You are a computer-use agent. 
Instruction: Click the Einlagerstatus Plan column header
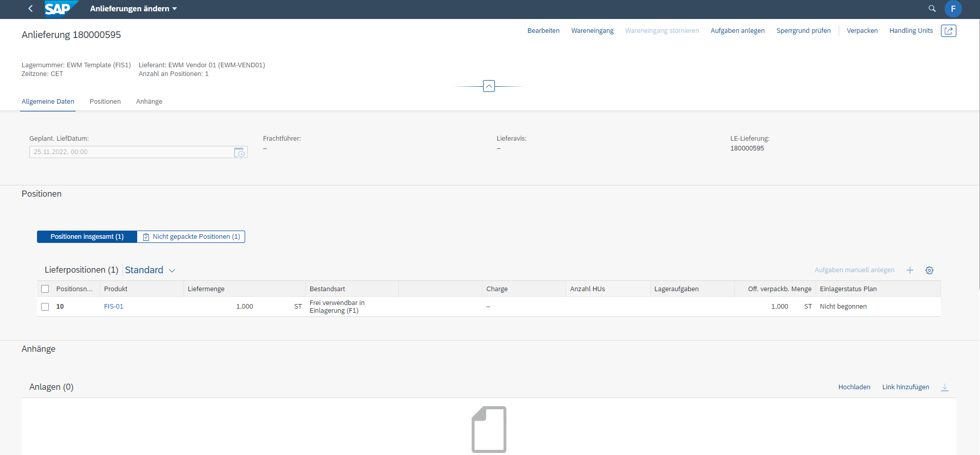pos(878,289)
